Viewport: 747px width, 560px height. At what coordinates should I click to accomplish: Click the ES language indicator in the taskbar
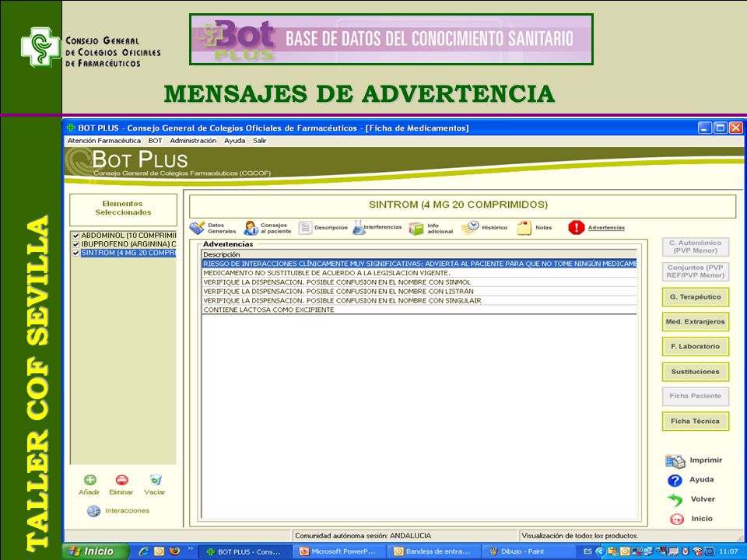588,551
